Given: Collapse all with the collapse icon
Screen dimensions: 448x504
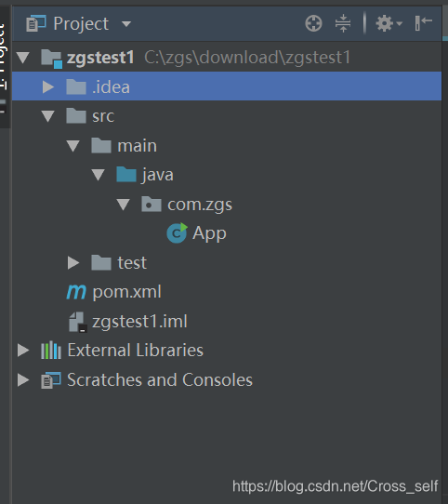Looking at the screenshot, I should 343,23.
